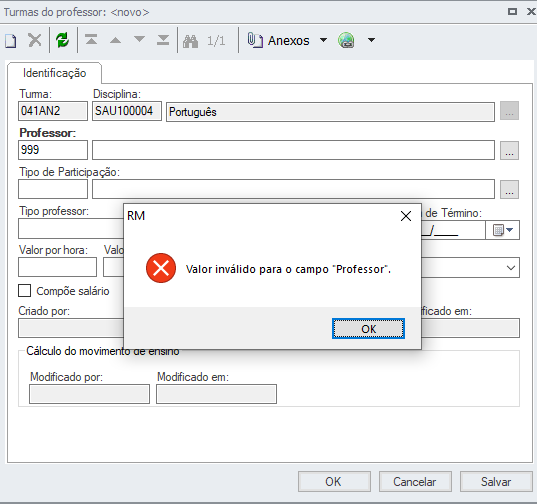Click the globe printer icon

click(346, 40)
